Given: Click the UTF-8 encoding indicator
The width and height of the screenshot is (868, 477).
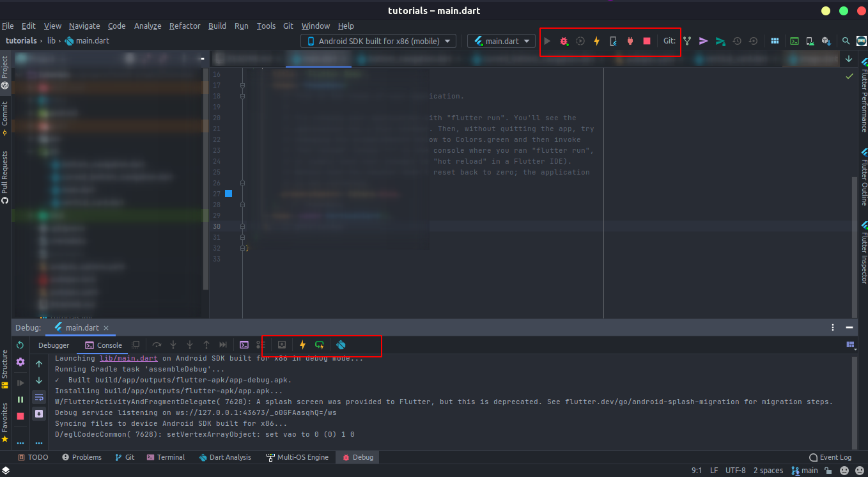Looking at the screenshot, I should coord(735,470).
